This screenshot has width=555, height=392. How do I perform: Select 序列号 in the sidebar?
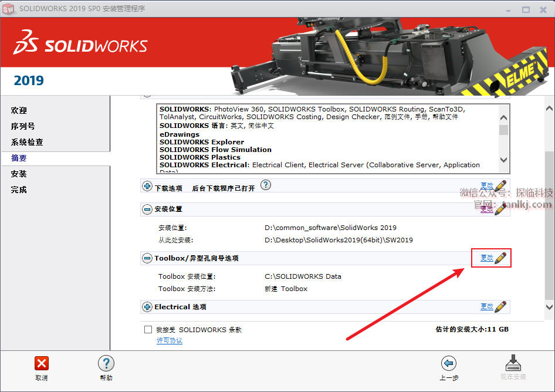pyautogui.click(x=23, y=126)
